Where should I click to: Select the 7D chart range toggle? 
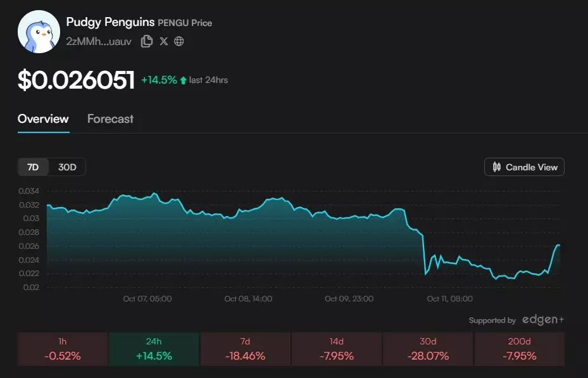(33, 167)
